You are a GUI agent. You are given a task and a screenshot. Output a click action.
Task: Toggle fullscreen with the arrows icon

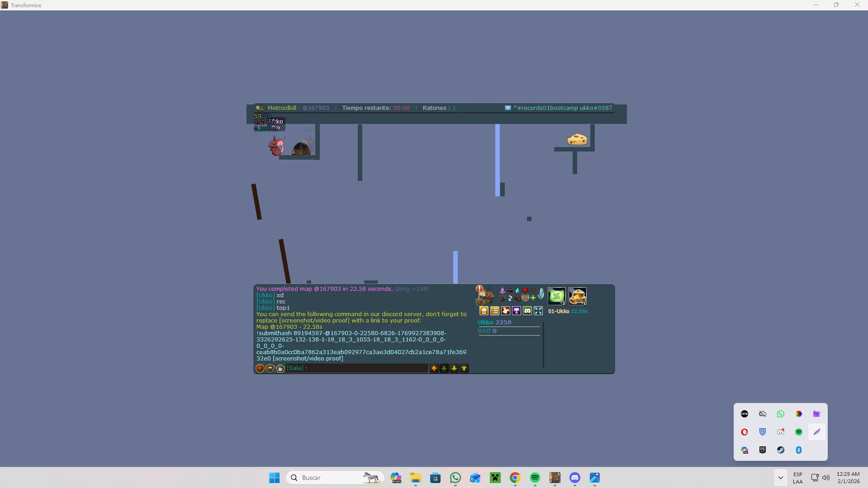(x=538, y=311)
